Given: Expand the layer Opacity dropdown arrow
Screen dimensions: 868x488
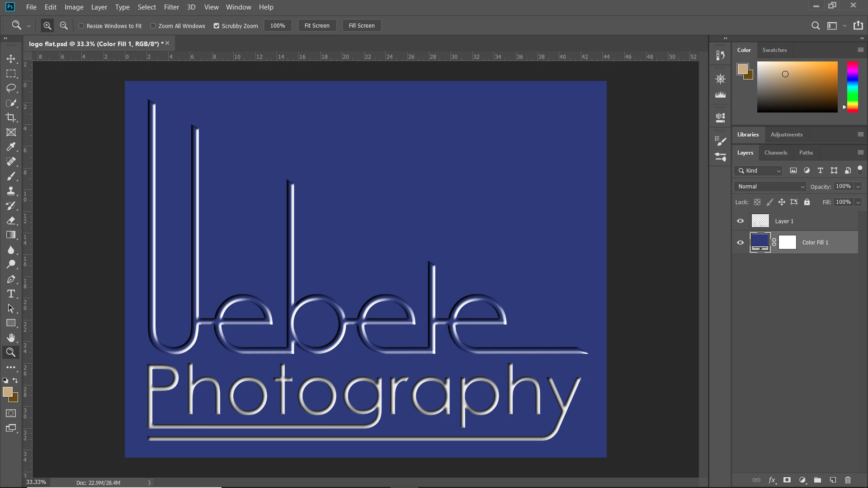Looking at the screenshot, I should 858,187.
